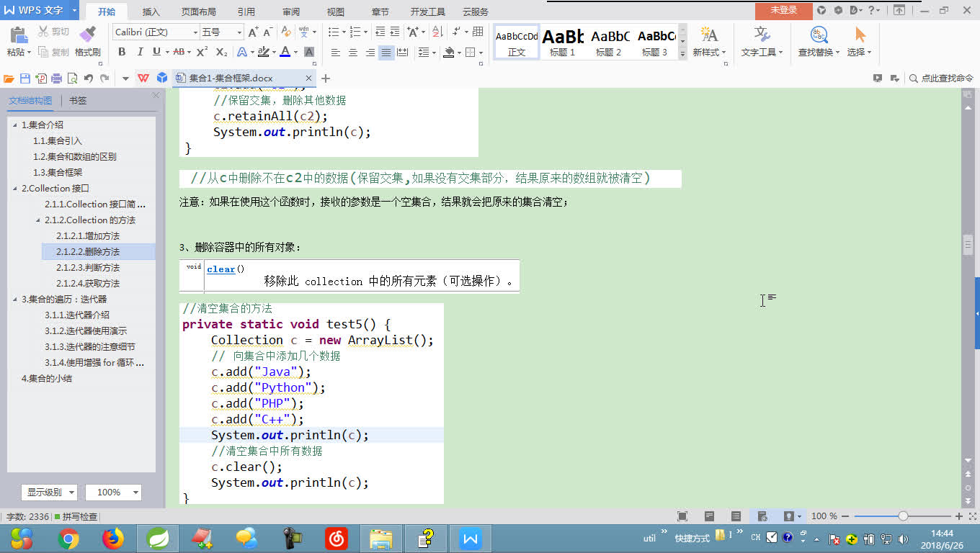Click the Cut (剪切) scissors icon
The height and width of the screenshot is (553, 980).
tap(43, 32)
